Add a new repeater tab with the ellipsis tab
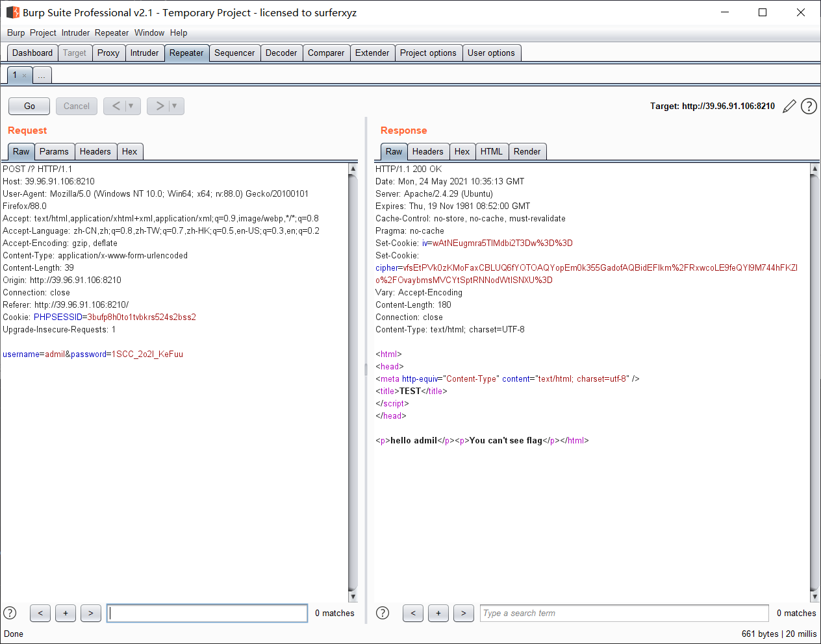Viewport: 821px width, 644px height. coord(42,75)
